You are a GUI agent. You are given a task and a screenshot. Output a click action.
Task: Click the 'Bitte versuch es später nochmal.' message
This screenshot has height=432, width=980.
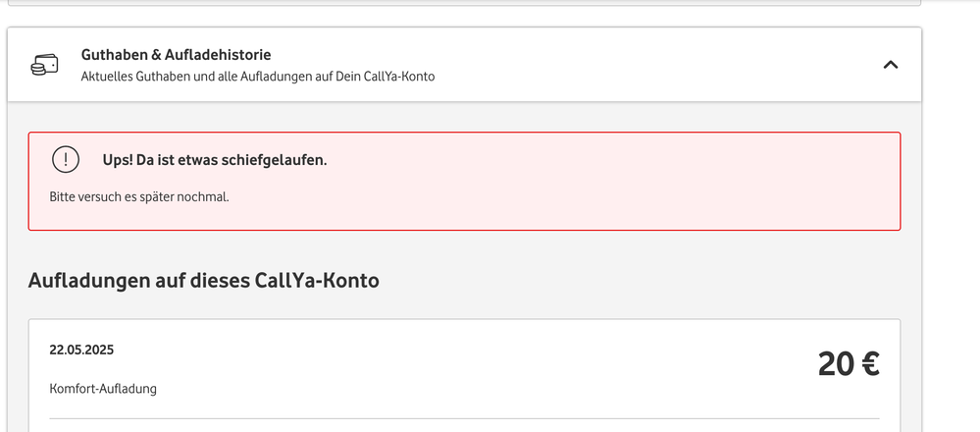(x=138, y=196)
